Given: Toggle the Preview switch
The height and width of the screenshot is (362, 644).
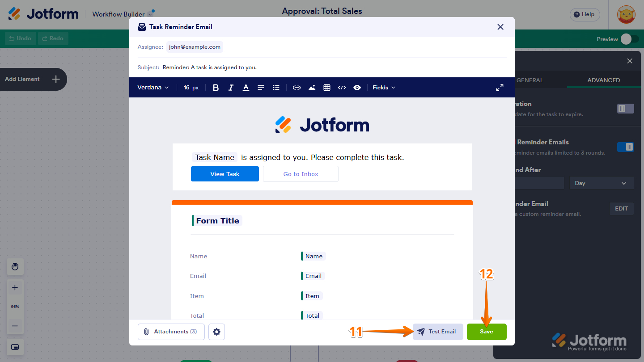Looking at the screenshot, I should (x=630, y=39).
